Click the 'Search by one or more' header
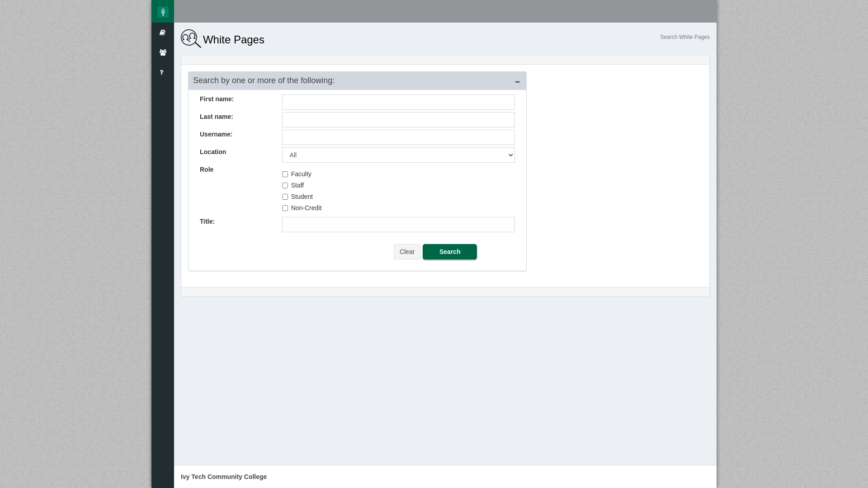This screenshot has width=868, height=488. [264, 80]
